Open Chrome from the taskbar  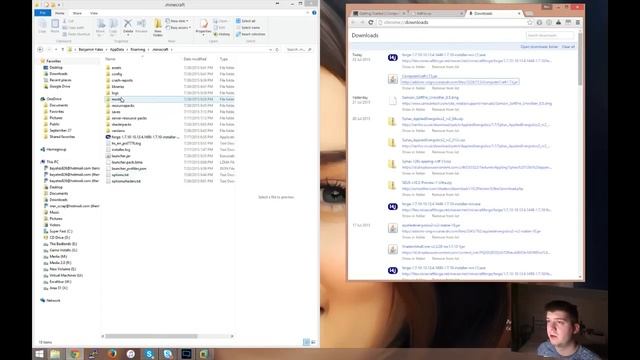[x=75, y=354]
